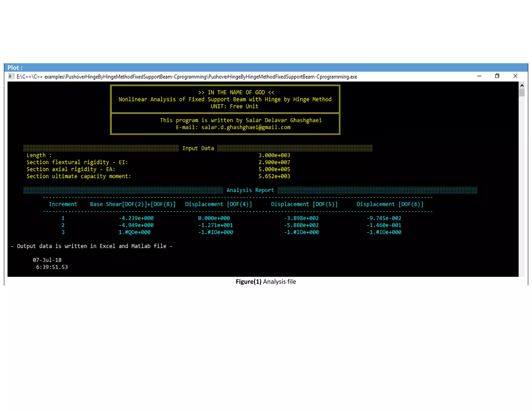Screen dimensions: 532x411
Task: Click increment number 3
Action: (x=63, y=232)
